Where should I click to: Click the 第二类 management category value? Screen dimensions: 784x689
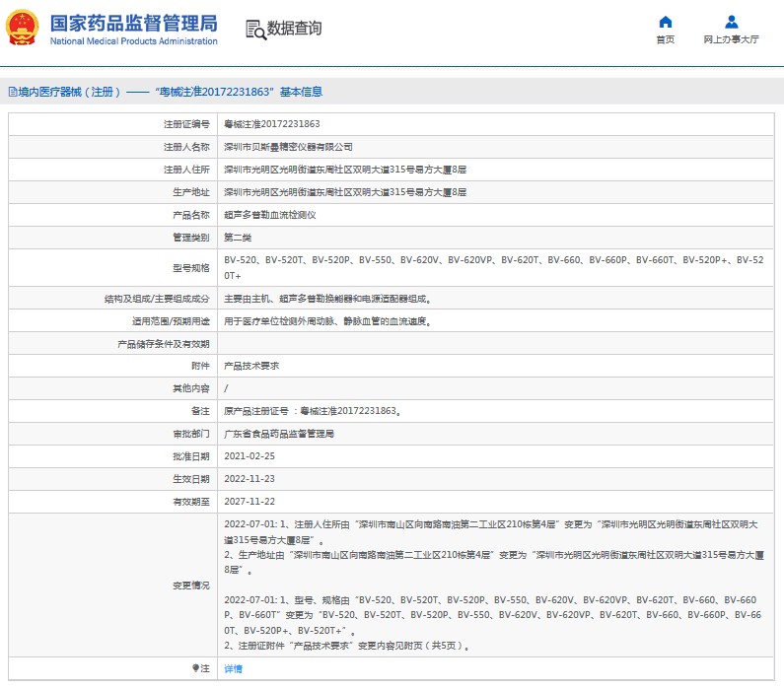238,238
